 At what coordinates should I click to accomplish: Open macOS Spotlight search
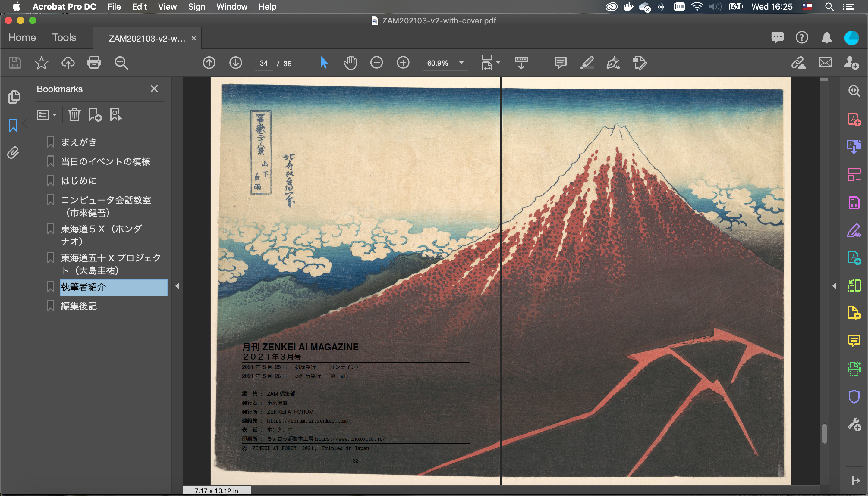click(829, 6)
